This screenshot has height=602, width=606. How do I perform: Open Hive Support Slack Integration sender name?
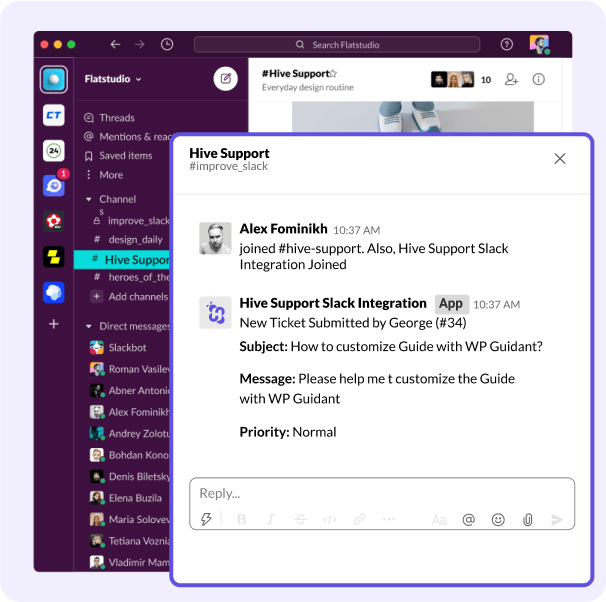point(333,303)
